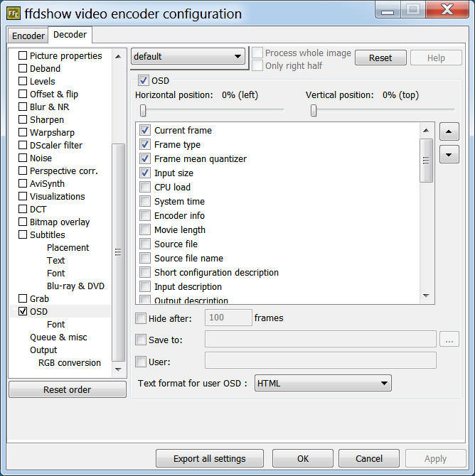Toggle the main OSD group checkbox
The height and width of the screenshot is (476, 475).
(x=143, y=80)
